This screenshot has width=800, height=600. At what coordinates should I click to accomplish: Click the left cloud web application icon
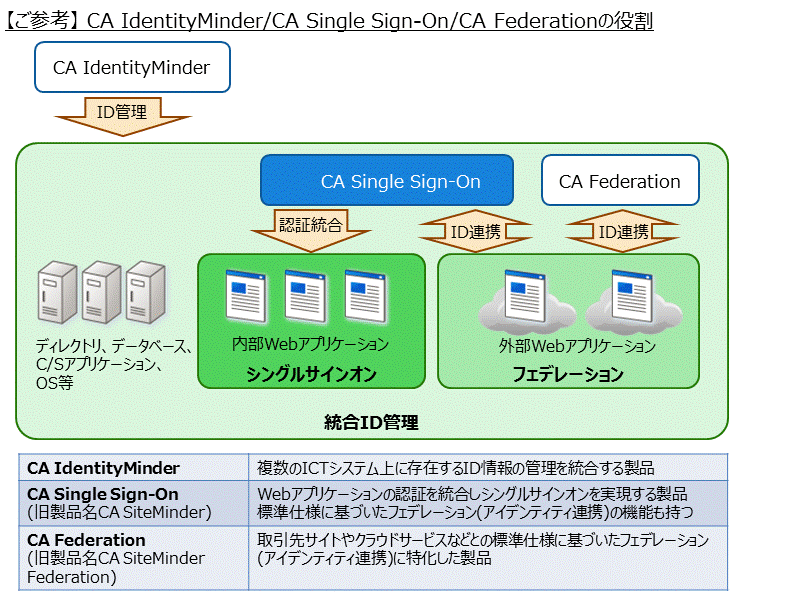[x=527, y=300]
